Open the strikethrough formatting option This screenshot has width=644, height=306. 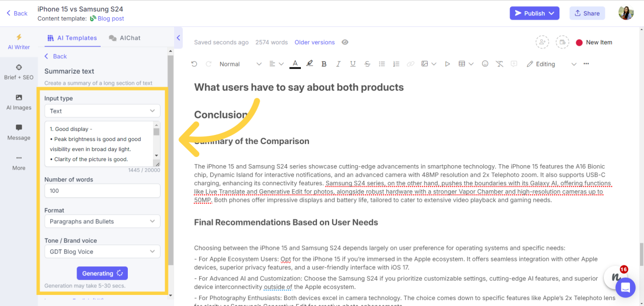[367, 64]
